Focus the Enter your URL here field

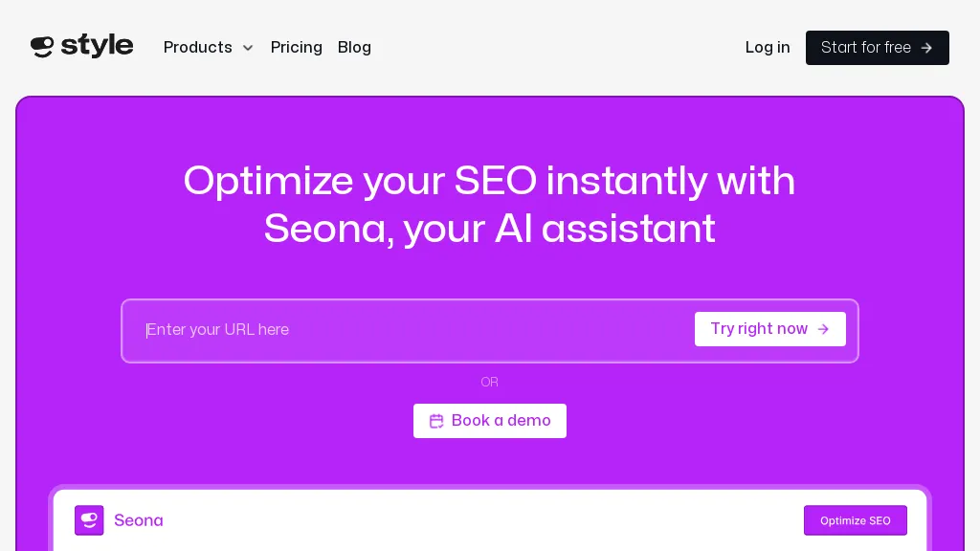(x=412, y=330)
